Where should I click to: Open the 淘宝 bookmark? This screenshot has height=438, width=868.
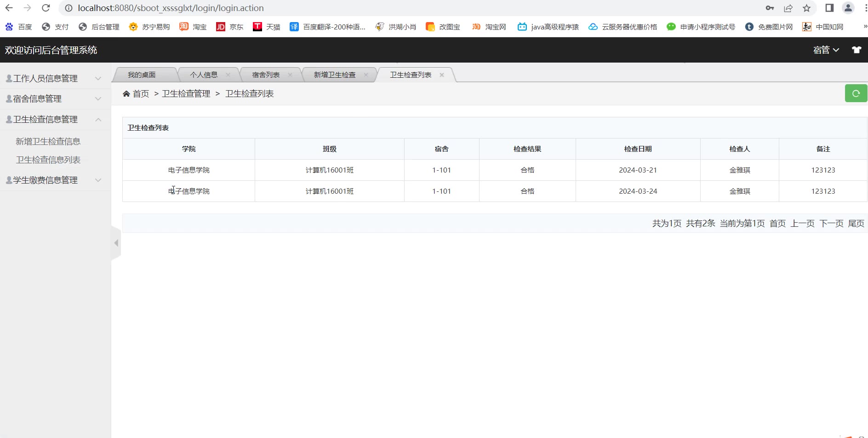pos(193,27)
